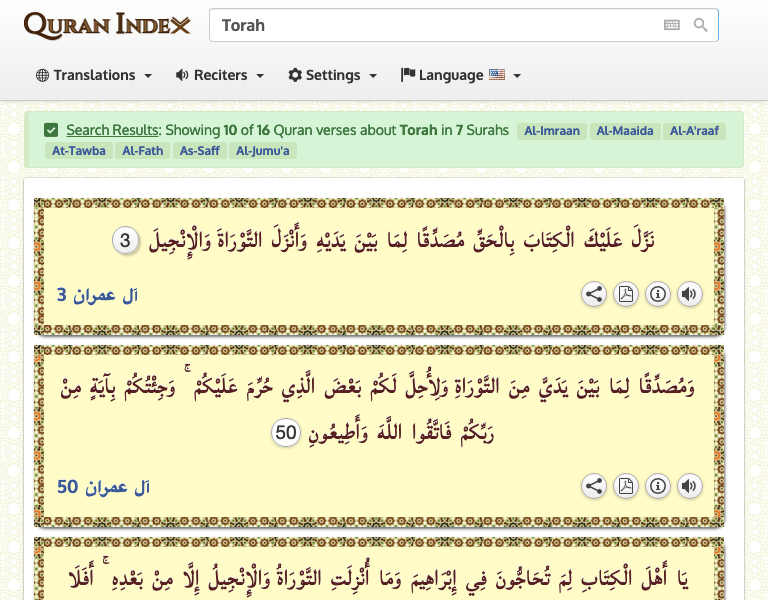Export verse Al-Imran 50 as PDF

(x=626, y=486)
